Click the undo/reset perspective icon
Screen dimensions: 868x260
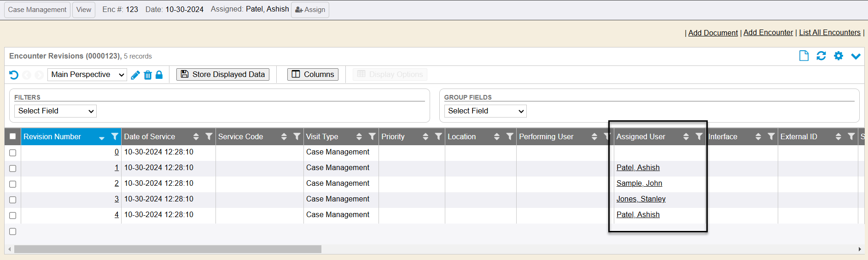[14, 75]
